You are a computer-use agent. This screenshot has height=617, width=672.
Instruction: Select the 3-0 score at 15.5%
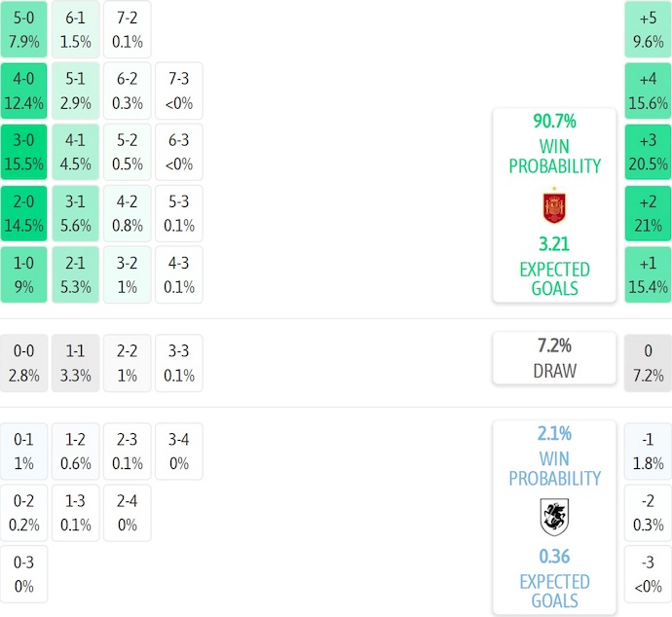coord(22,152)
